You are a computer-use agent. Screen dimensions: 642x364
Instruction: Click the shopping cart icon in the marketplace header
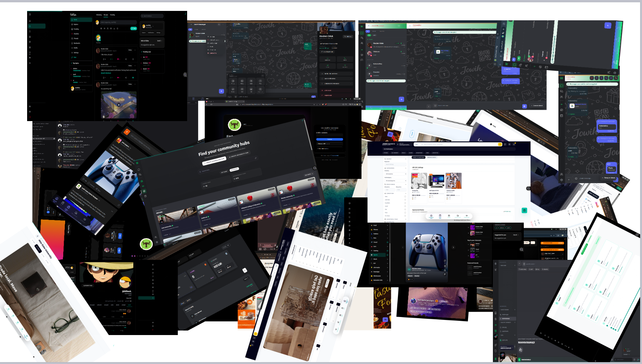[514, 144]
